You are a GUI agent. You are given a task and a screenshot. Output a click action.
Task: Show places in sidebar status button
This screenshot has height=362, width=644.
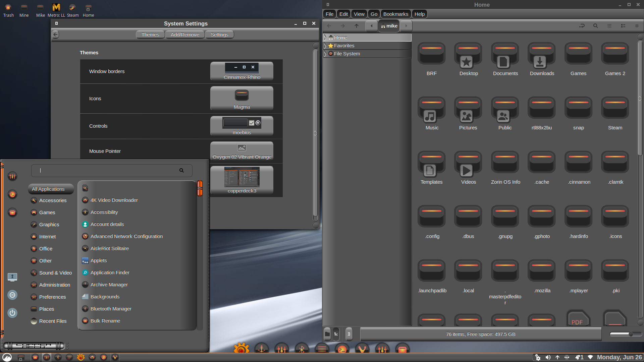click(327, 334)
